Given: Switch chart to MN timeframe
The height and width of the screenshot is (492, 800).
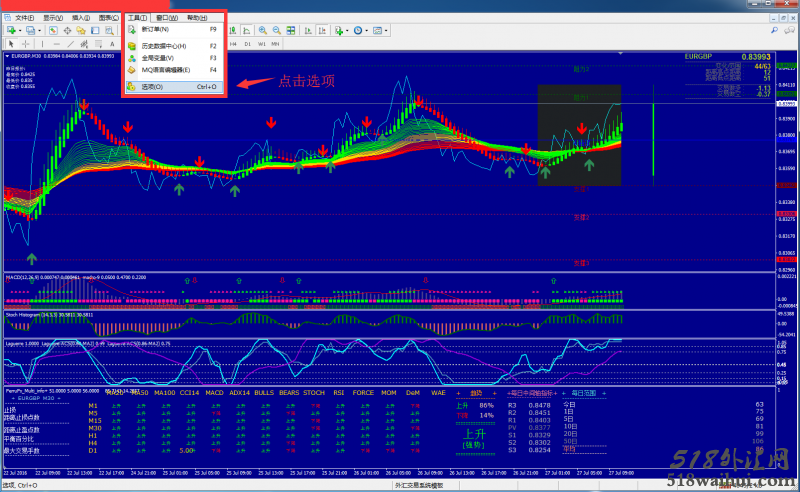Looking at the screenshot, I should [275, 44].
